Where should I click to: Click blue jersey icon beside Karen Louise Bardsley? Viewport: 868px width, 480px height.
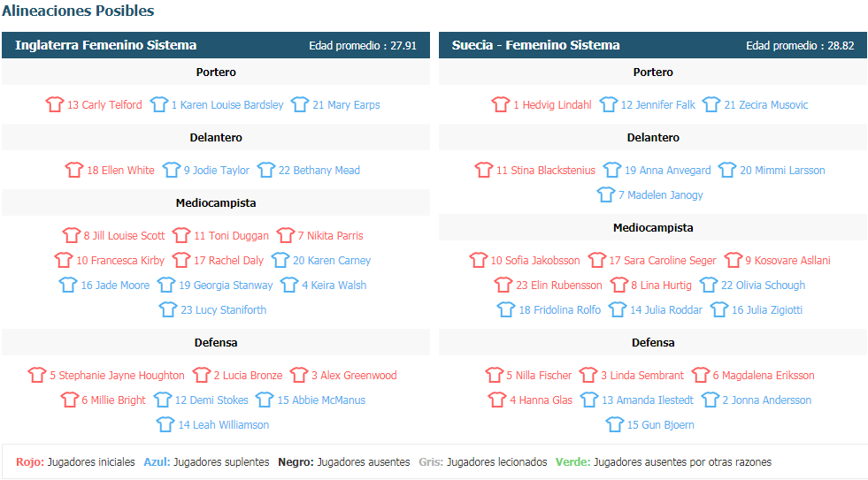point(158,104)
